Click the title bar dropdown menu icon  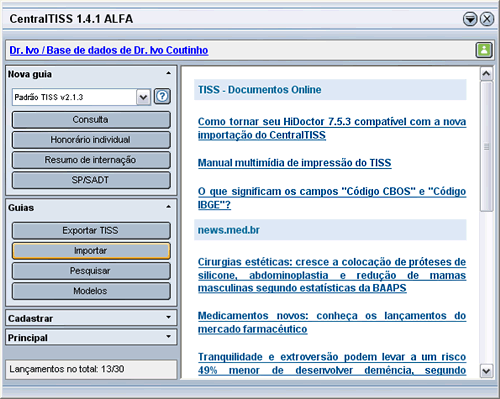coord(470,19)
